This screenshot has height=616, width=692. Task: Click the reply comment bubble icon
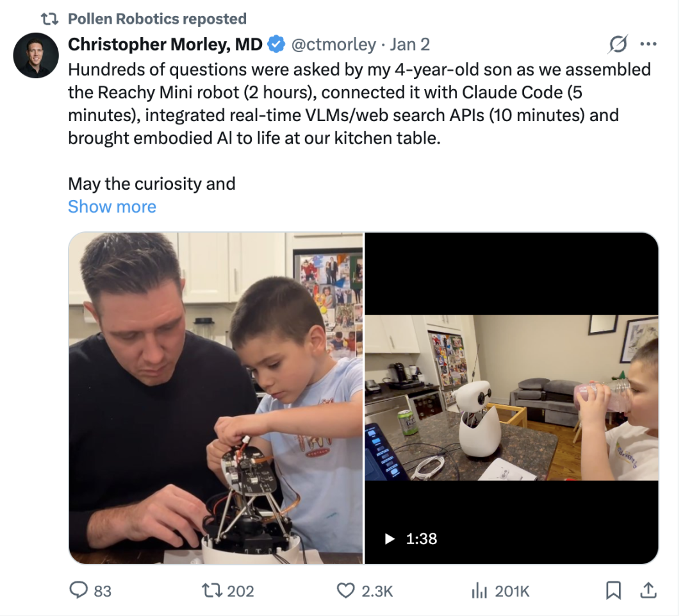tap(78, 590)
